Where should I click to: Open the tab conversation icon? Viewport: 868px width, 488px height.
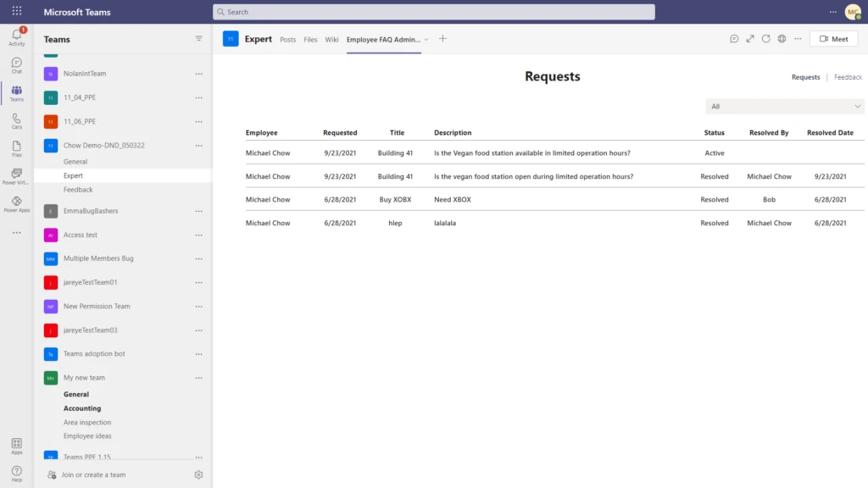click(x=734, y=38)
